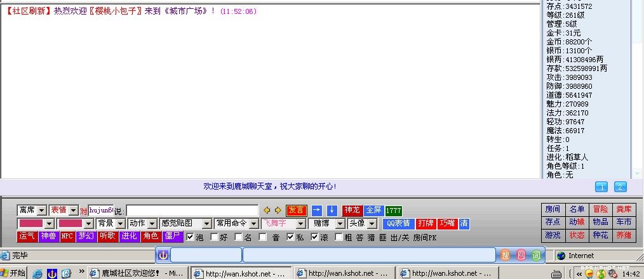Click the blue right-arrow icon

click(316, 211)
